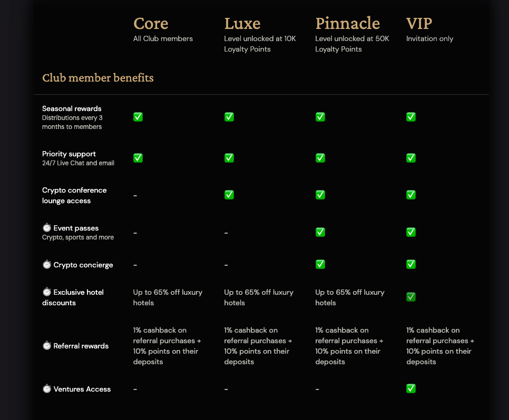This screenshot has width=509, height=420.
Task: Click Luxe checkmark for Crypto conference lounge access
Action: click(x=229, y=195)
